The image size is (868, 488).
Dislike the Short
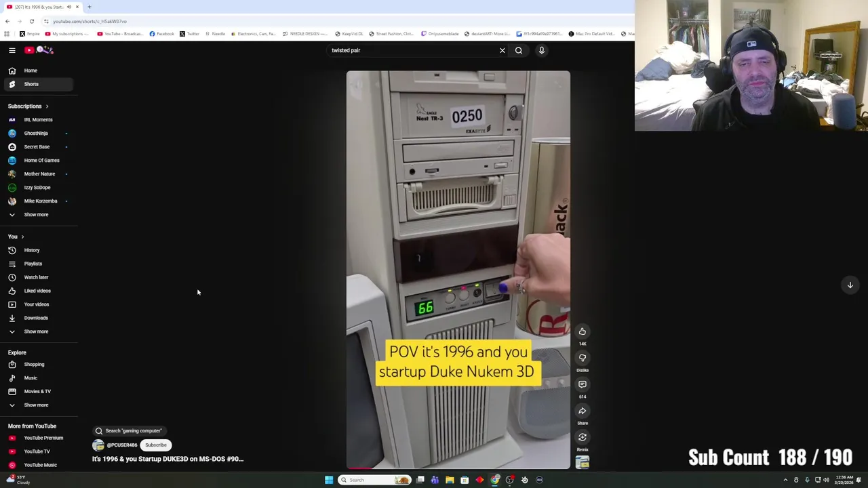click(x=583, y=358)
